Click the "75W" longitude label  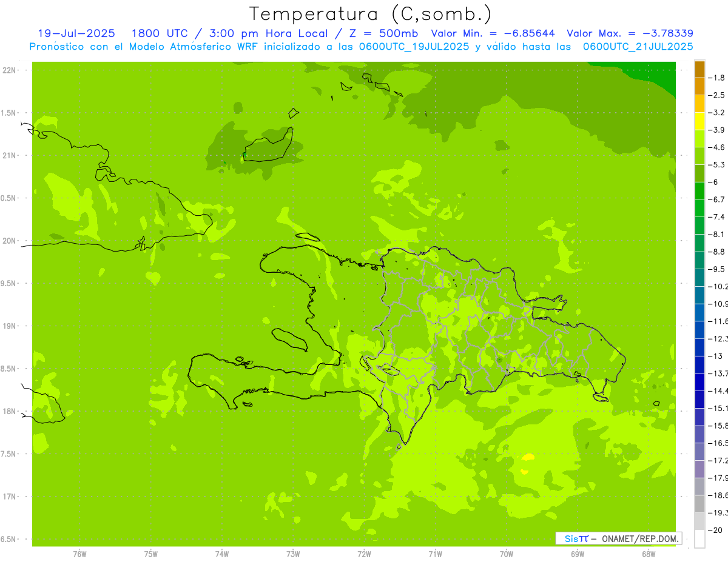151,554
